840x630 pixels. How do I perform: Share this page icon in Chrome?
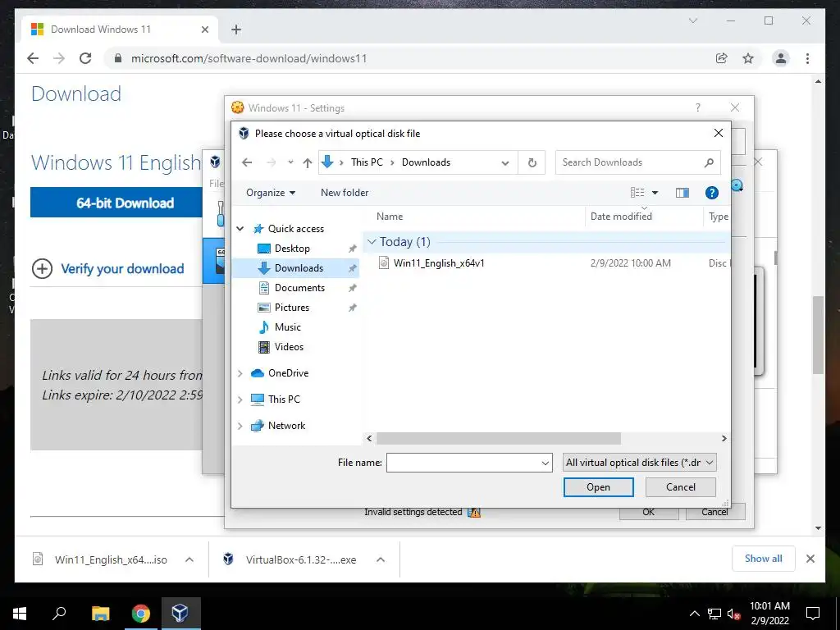pos(722,58)
